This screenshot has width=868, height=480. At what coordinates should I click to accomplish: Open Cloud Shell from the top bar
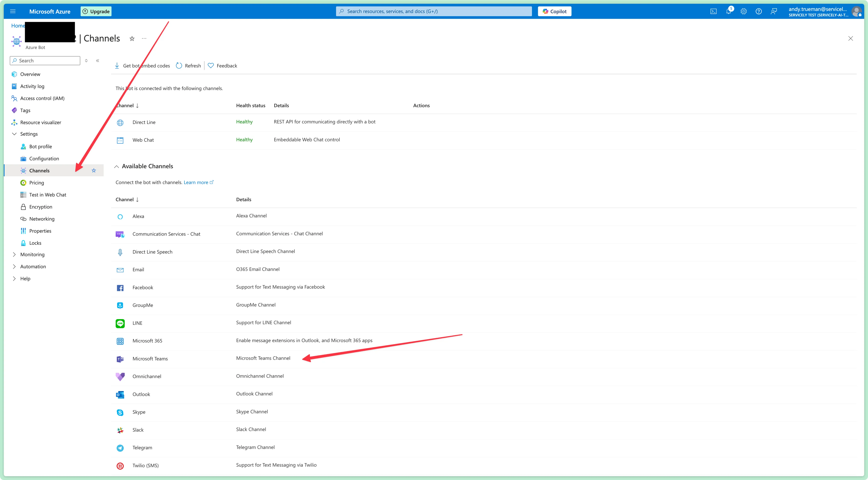click(x=713, y=11)
